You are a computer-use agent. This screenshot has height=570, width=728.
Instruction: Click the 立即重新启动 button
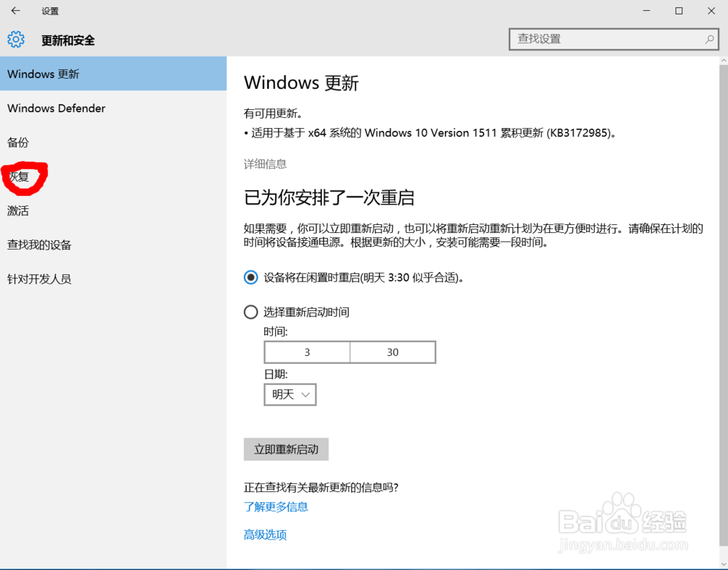(286, 449)
